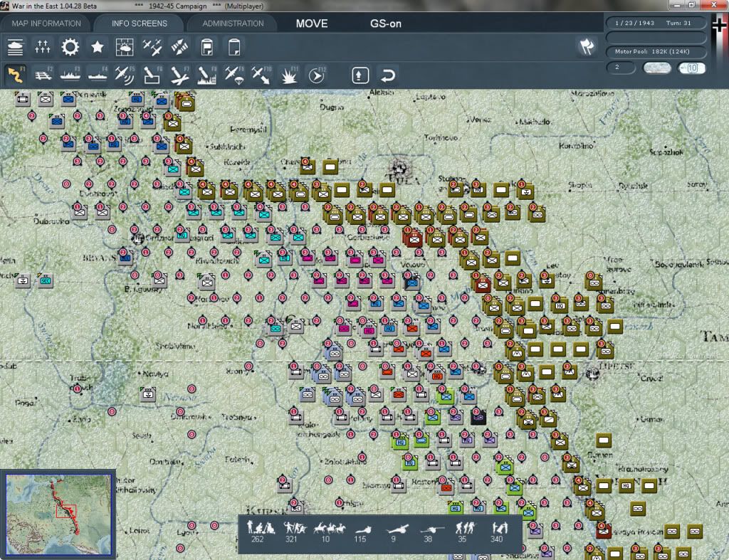
Task: Click the indicator showing 10
Action: tap(691, 68)
